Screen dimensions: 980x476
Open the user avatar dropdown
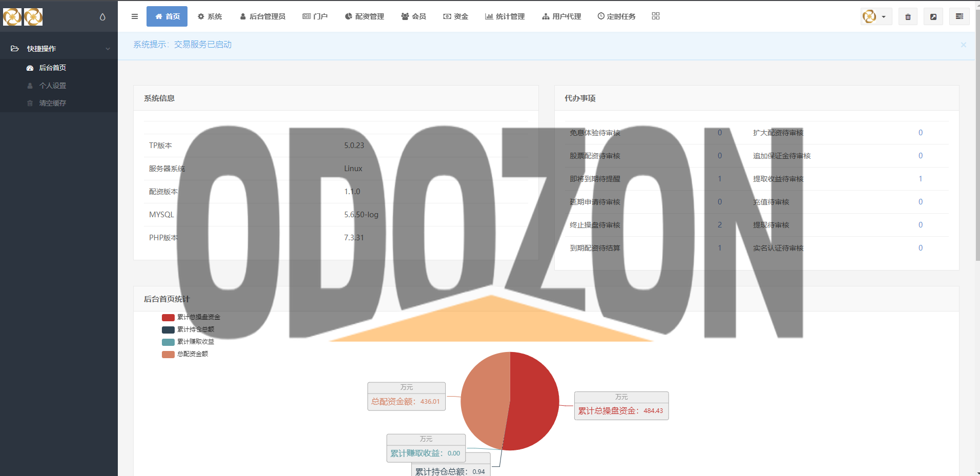[x=876, y=16]
